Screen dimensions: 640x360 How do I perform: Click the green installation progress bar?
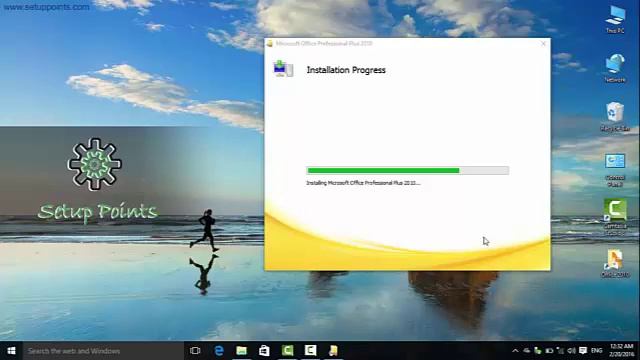coord(407,171)
